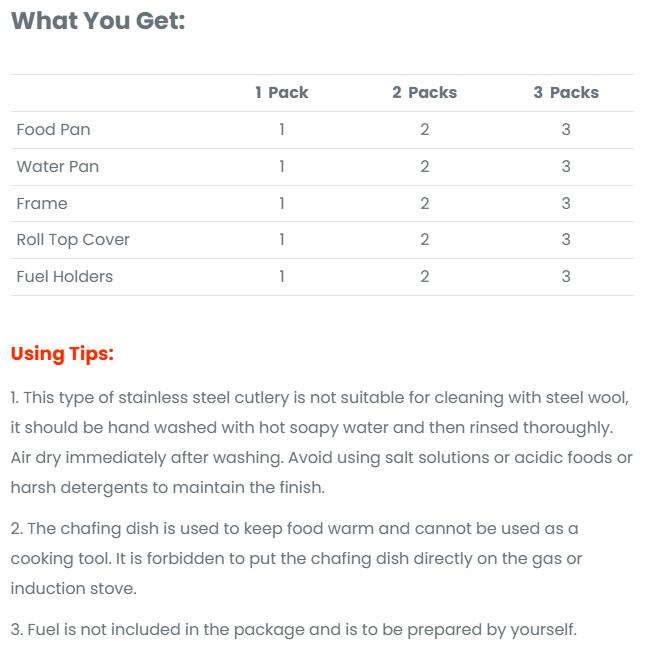Click the first tip about stainless steel cutlery
Image resolution: width=650 pixels, height=647 pixels.
coord(320,442)
